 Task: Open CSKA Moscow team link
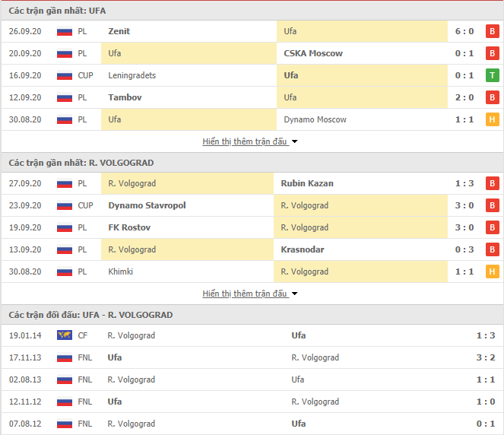(x=313, y=53)
